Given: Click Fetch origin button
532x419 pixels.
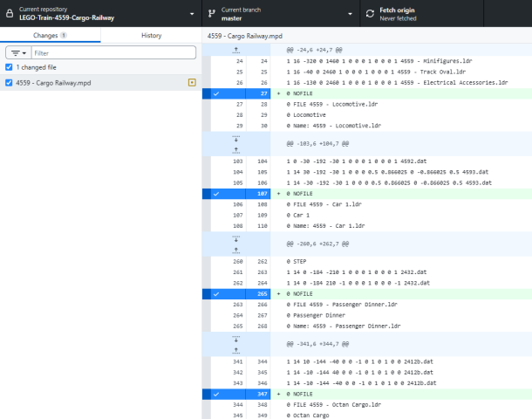Looking at the screenshot, I should click(x=436, y=13).
